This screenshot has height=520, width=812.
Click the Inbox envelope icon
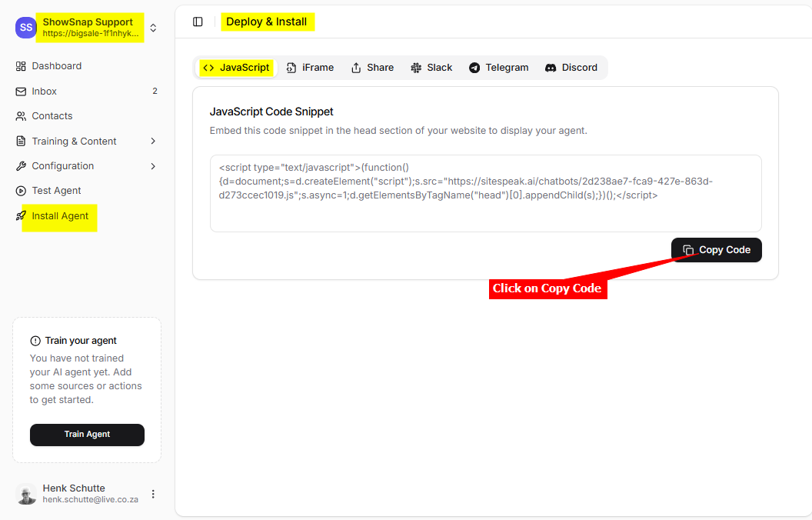(x=21, y=92)
